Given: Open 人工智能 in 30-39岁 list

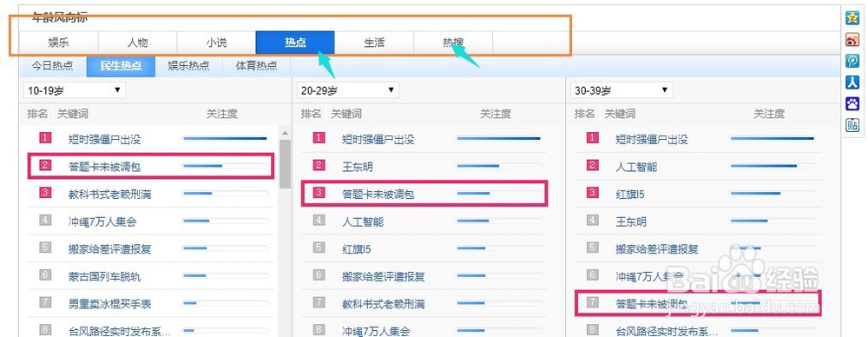Looking at the screenshot, I should [x=636, y=167].
